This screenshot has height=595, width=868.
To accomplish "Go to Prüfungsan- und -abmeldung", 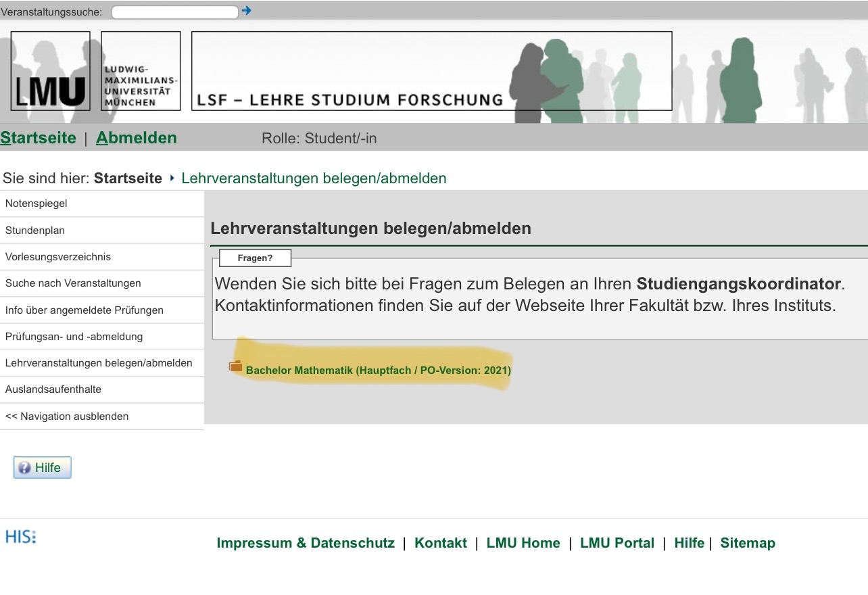I will 74,337.
